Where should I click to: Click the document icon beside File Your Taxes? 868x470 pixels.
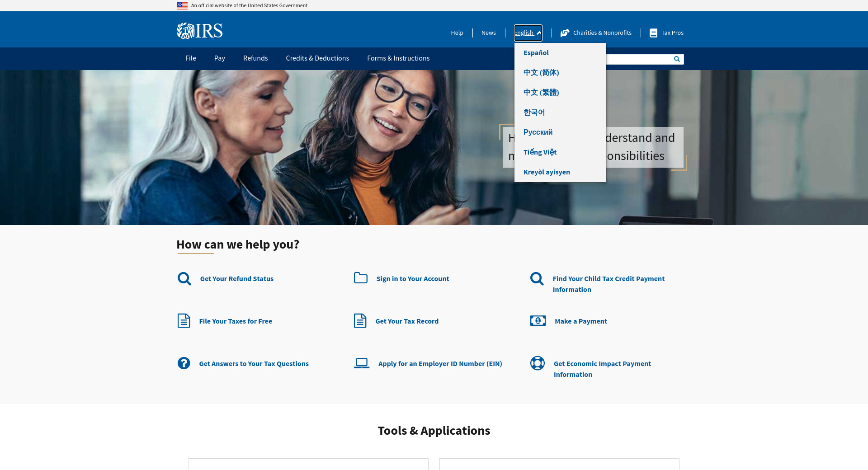pos(184,321)
